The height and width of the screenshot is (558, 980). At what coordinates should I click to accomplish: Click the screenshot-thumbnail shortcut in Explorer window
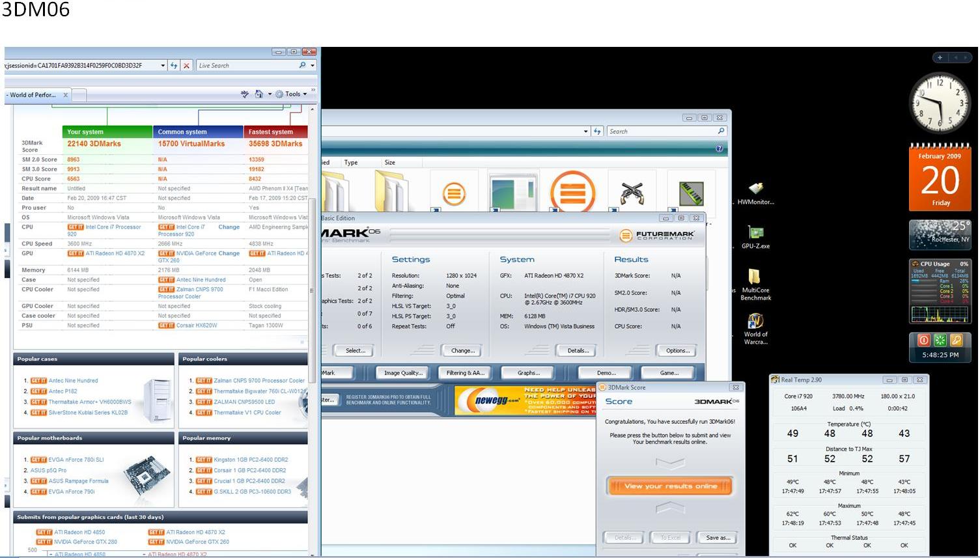[x=513, y=192]
